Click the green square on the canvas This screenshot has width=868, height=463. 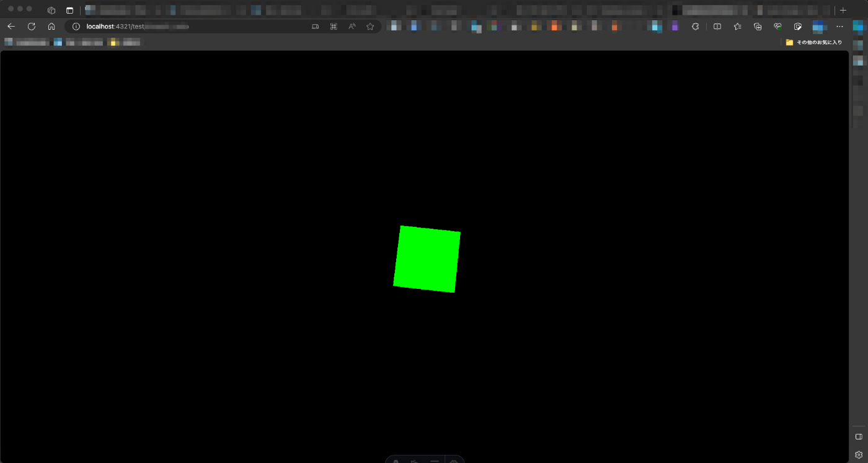[x=427, y=259]
